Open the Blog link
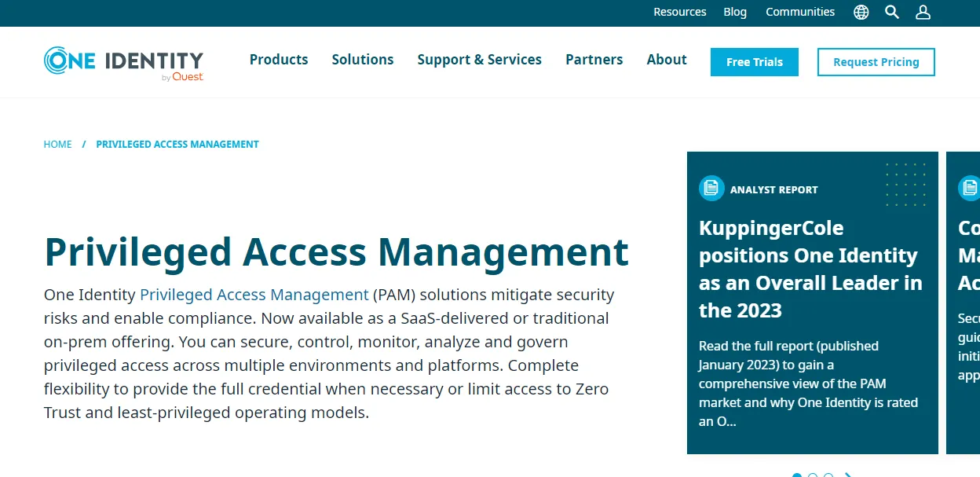Image resolution: width=980 pixels, height=477 pixels. [735, 12]
